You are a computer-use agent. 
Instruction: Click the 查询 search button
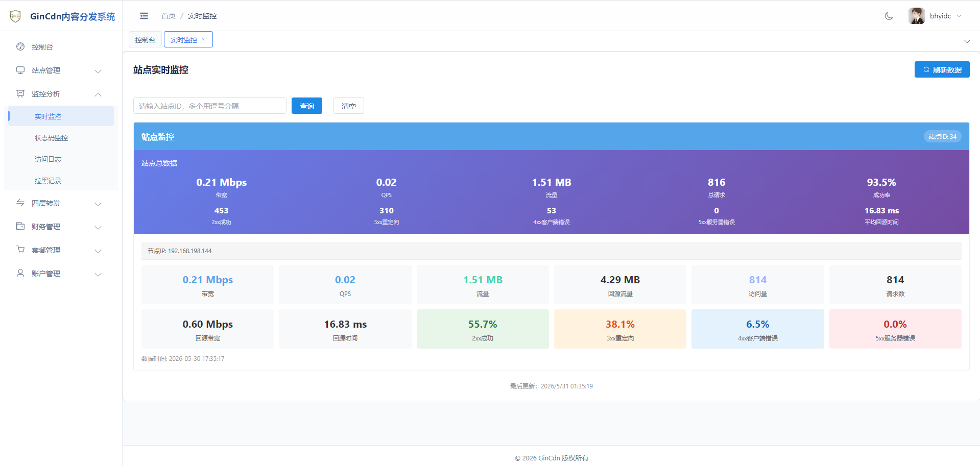click(x=307, y=106)
